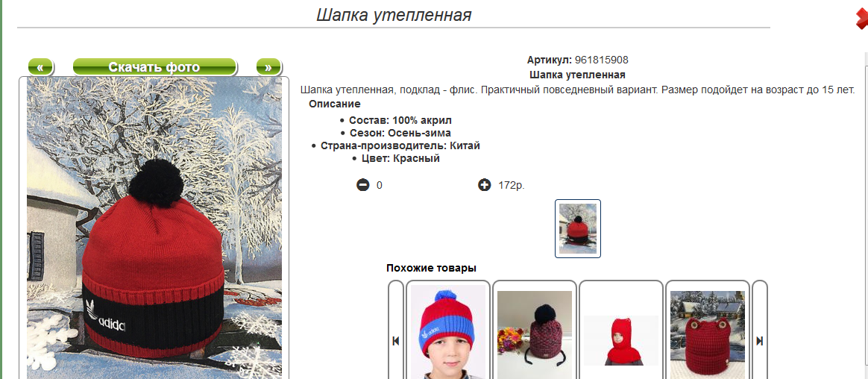Show the previous photo with « button
This screenshot has height=379, width=868.
pos(40,67)
